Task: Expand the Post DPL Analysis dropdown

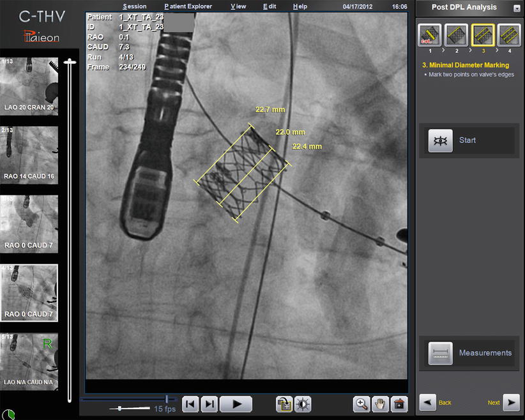Action: [x=517, y=8]
